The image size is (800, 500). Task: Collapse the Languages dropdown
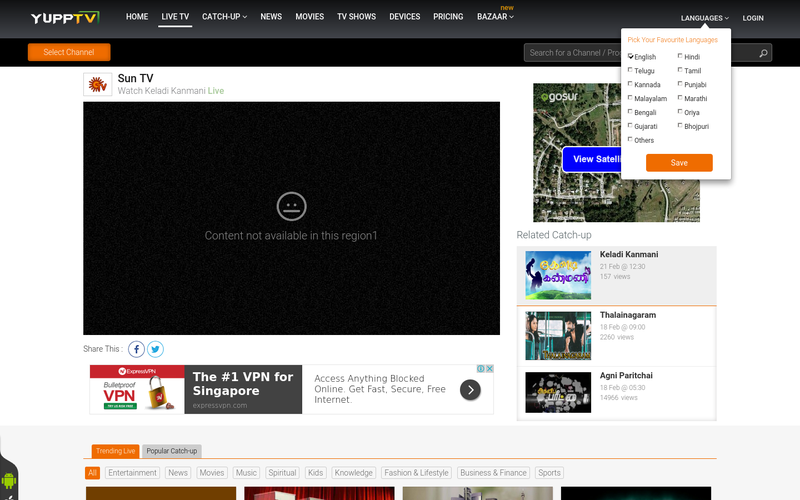point(705,18)
